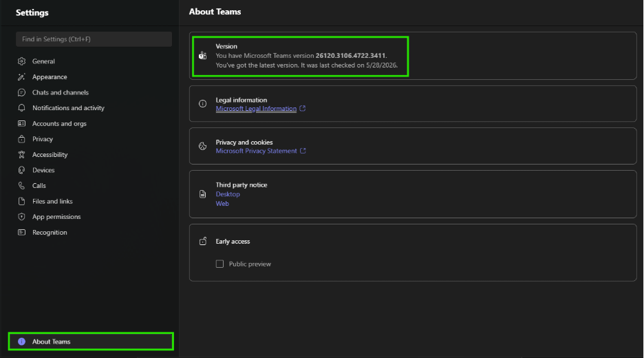This screenshot has height=358, width=644.
Task: Click the Legal information heading
Action: point(241,100)
